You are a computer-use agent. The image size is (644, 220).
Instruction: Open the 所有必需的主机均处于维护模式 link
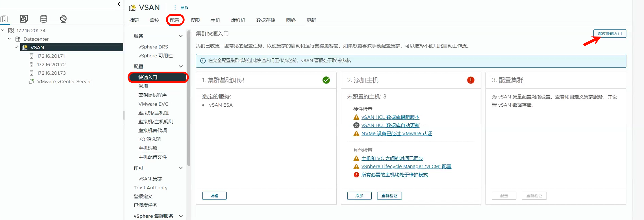click(395, 175)
